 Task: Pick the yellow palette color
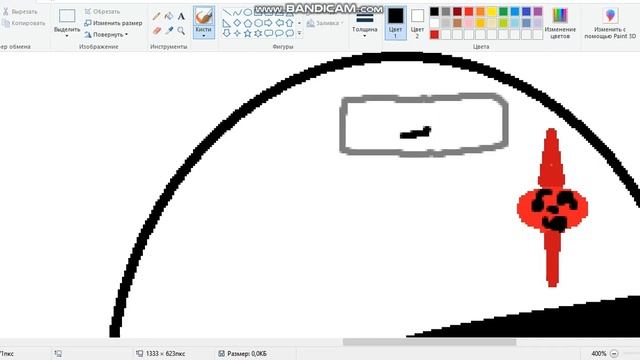(492, 11)
